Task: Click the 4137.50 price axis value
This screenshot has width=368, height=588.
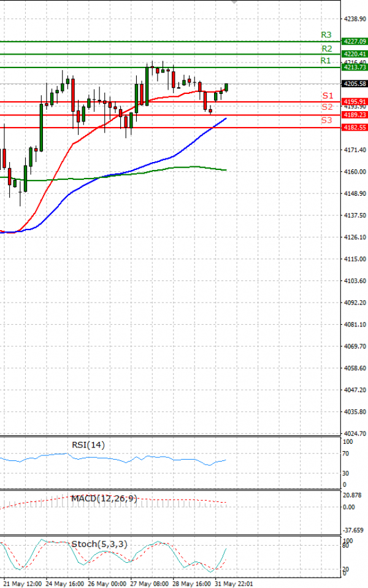Action: point(355,215)
